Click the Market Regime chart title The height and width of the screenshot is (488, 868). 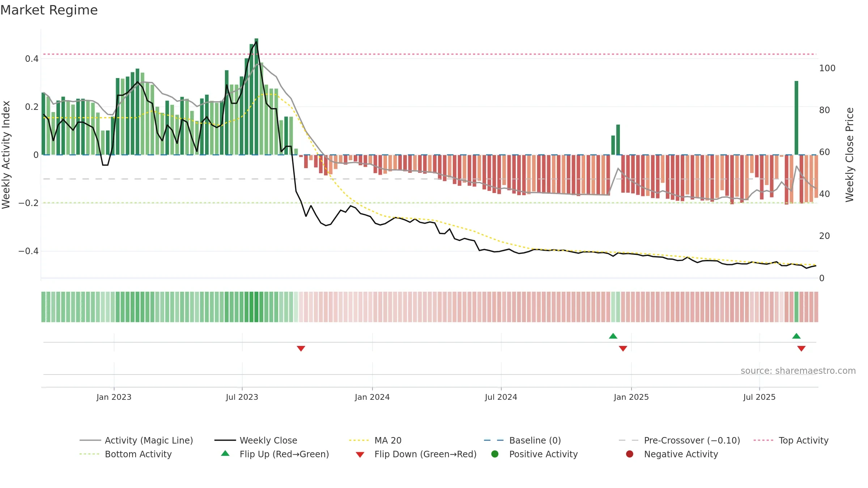pyautogui.click(x=49, y=10)
